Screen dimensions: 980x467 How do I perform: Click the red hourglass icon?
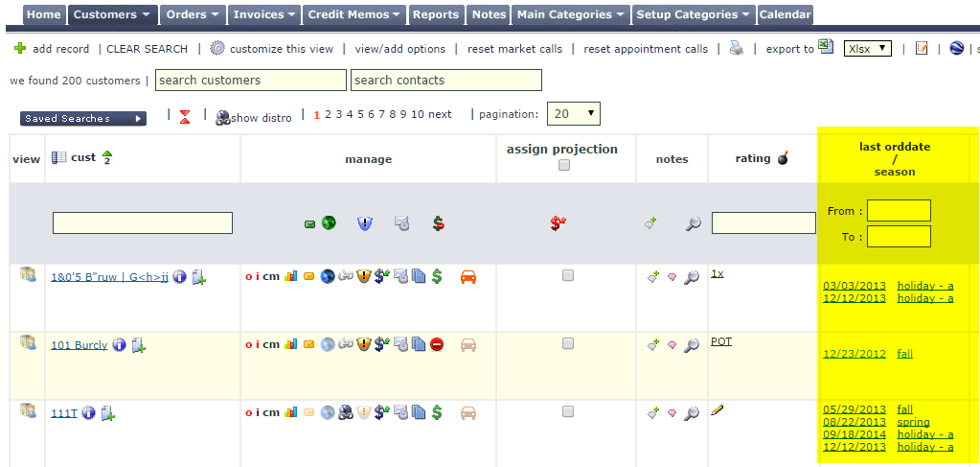(185, 116)
